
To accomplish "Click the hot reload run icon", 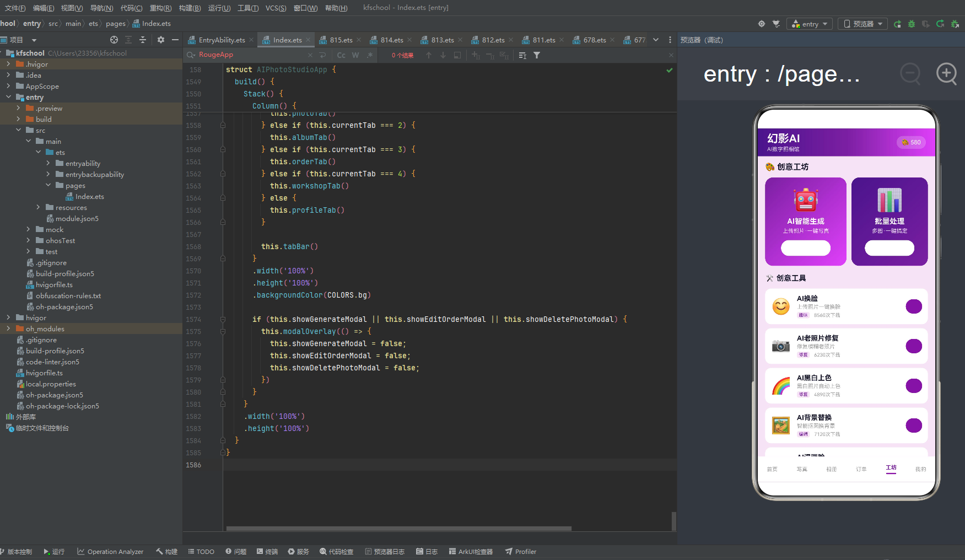I will 940,24.
